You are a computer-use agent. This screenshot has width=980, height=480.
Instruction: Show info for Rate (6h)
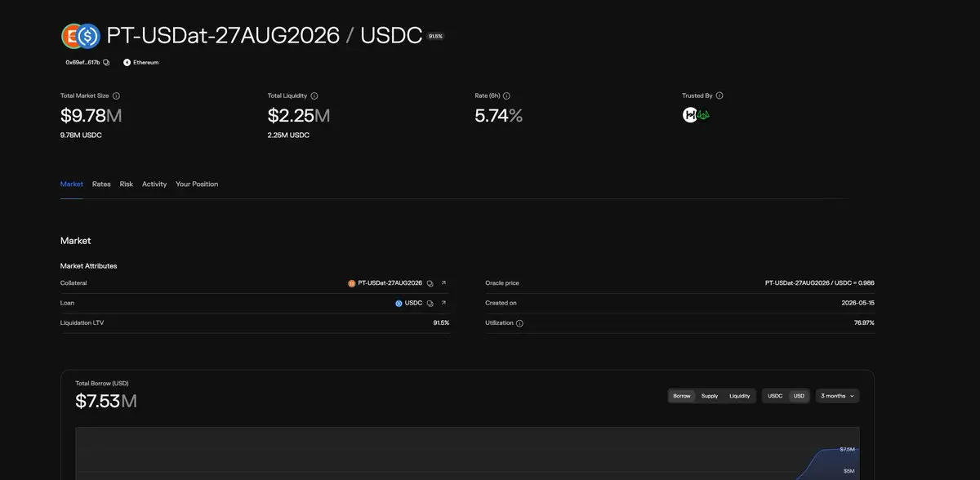click(506, 96)
